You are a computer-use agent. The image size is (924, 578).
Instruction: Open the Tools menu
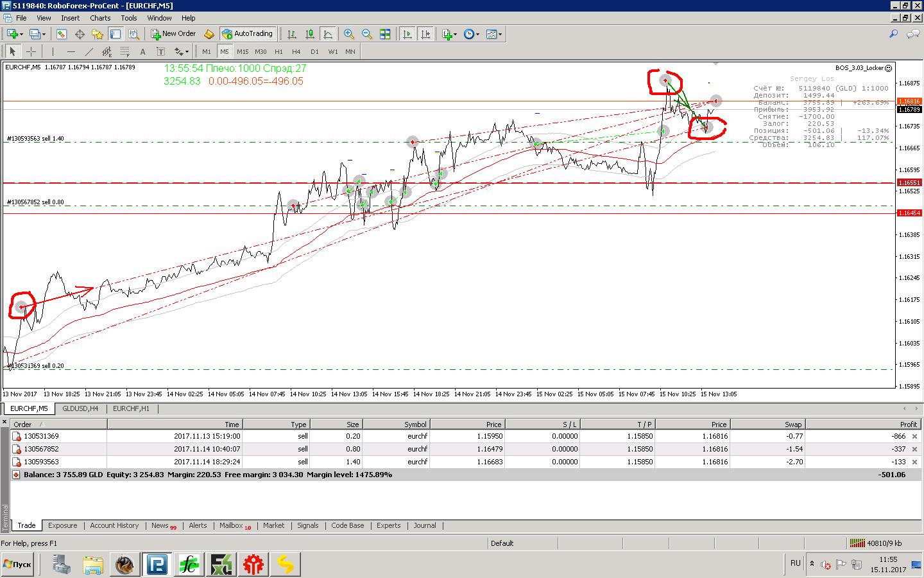(x=129, y=18)
